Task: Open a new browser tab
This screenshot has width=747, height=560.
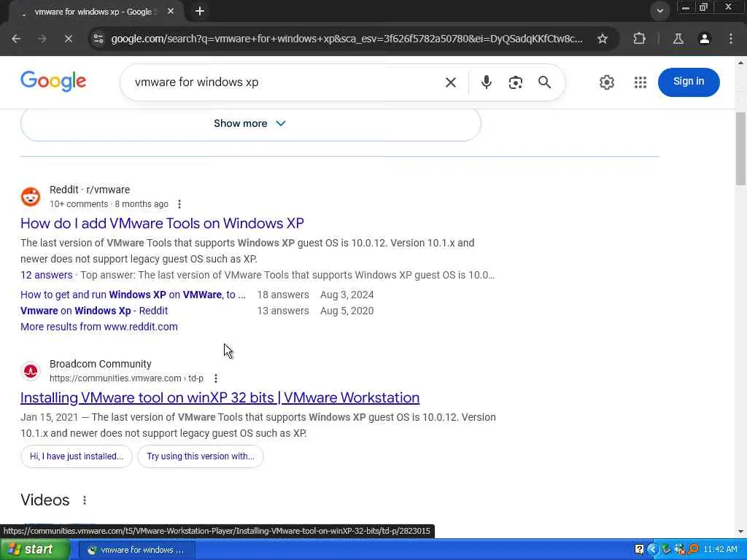Action: (x=200, y=11)
